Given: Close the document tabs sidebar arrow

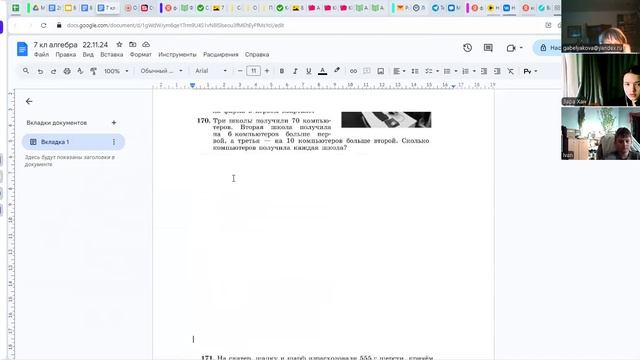Looking at the screenshot, I should (29, 101).
